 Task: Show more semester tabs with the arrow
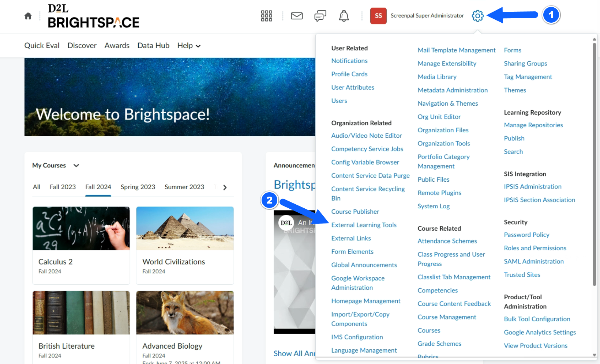[x=225, y=187]
